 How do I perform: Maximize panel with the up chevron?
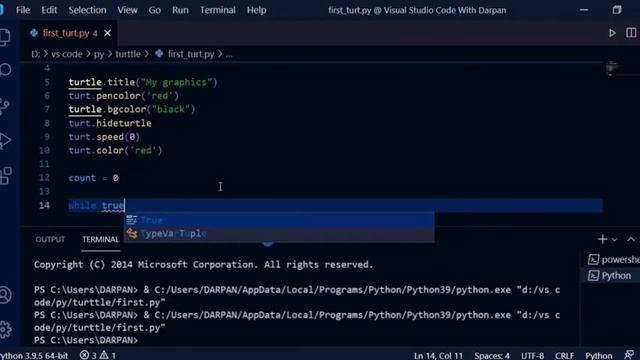[x=631, y=240]
